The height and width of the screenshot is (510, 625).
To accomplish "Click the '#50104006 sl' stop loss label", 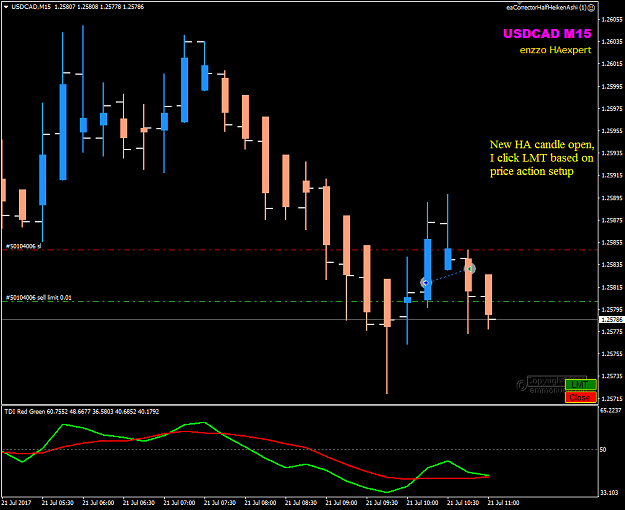I will tap(24, 246).
